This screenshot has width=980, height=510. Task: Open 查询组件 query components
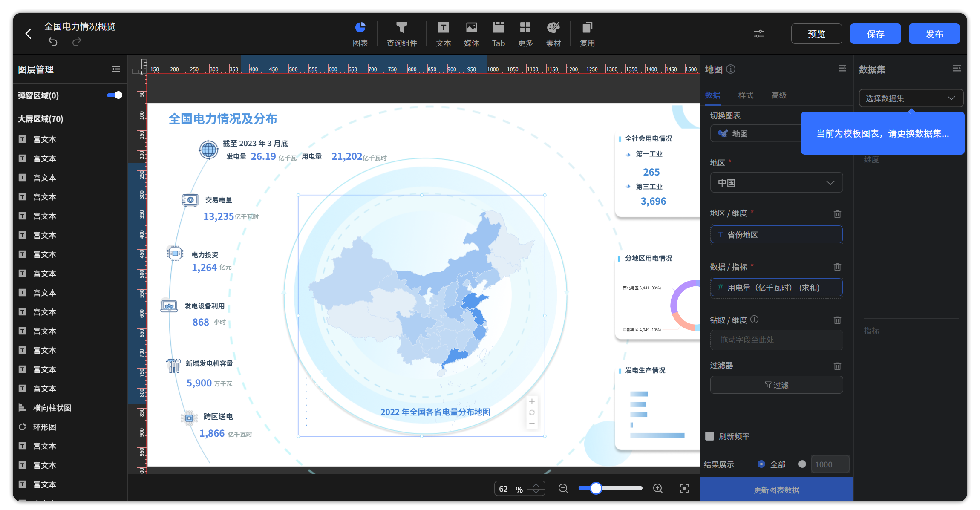[401, 34]
